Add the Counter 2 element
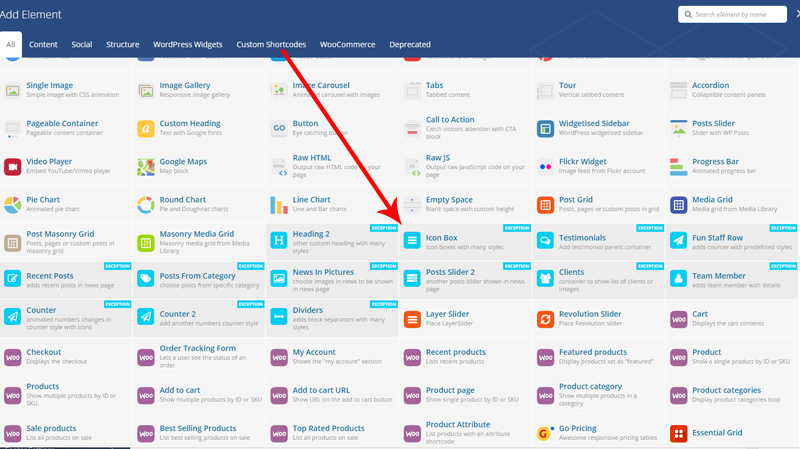Screen dimensions: 800x449 [199, 318]
